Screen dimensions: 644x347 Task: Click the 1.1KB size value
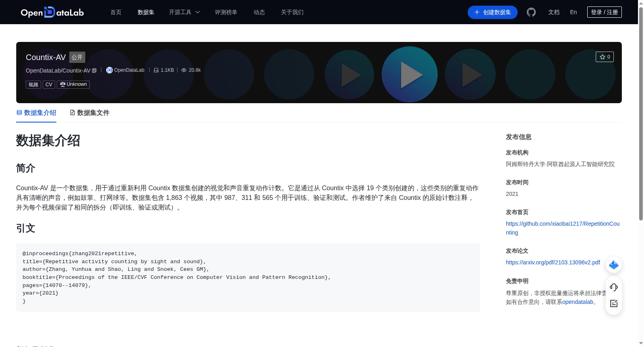(x=167, y=70)
